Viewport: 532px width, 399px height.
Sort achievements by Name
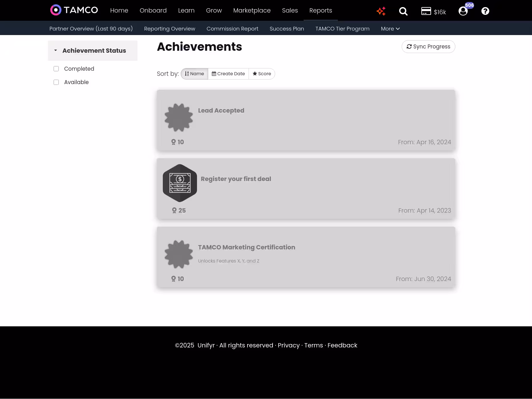(x=194, y=74)
